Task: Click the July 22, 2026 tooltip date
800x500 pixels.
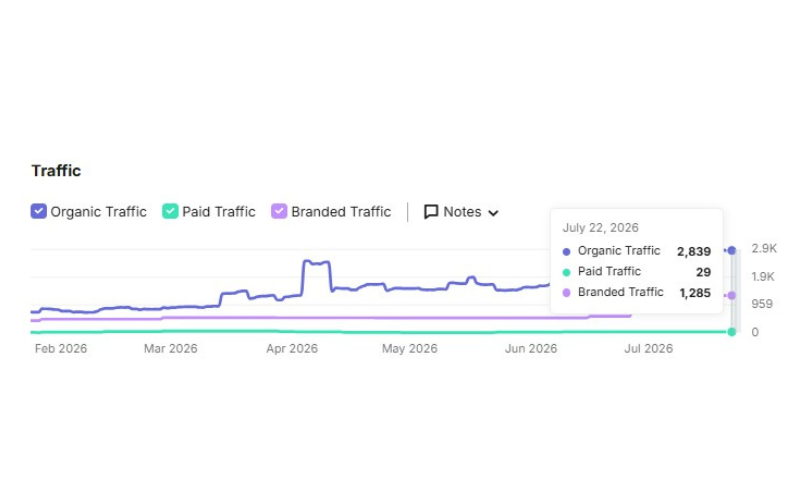Action: 601,228
